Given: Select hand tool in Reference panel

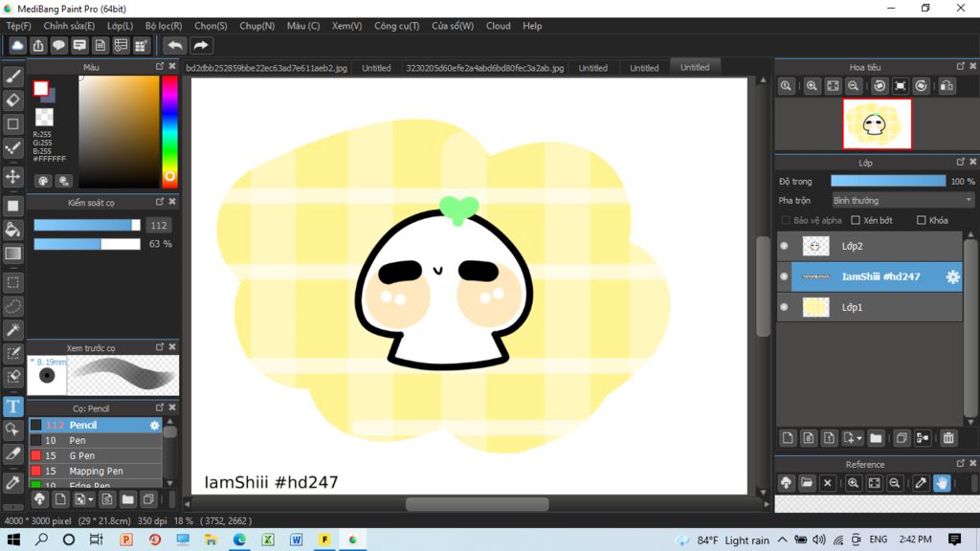Looking at the screenshot, I should point(942,483).
